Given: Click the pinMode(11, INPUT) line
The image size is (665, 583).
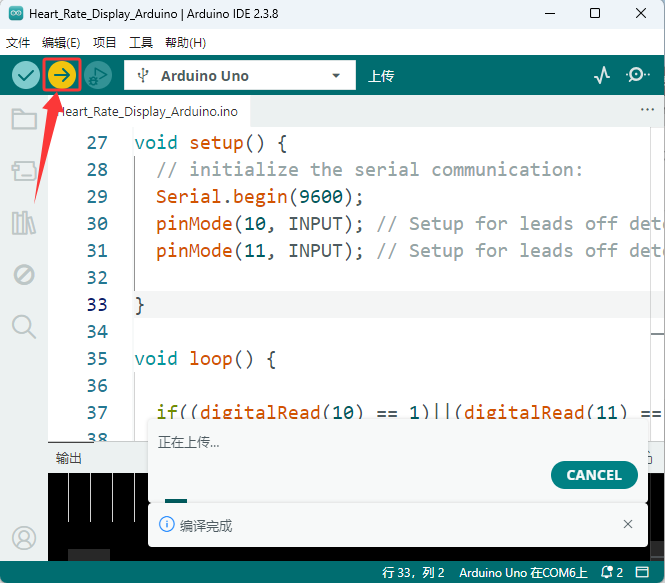Looking at the screenshot, I should coord(260,251).
